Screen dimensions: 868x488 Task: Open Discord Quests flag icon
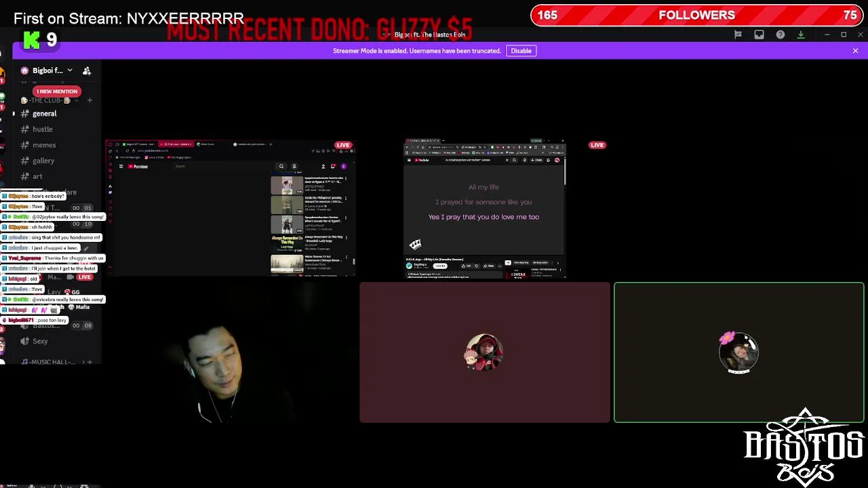click(x=738, y=35)
